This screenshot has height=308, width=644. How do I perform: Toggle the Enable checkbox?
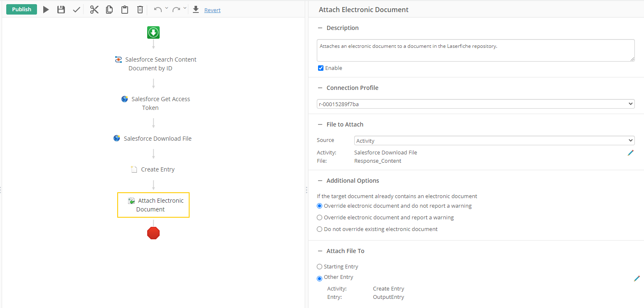pos(321,68)
